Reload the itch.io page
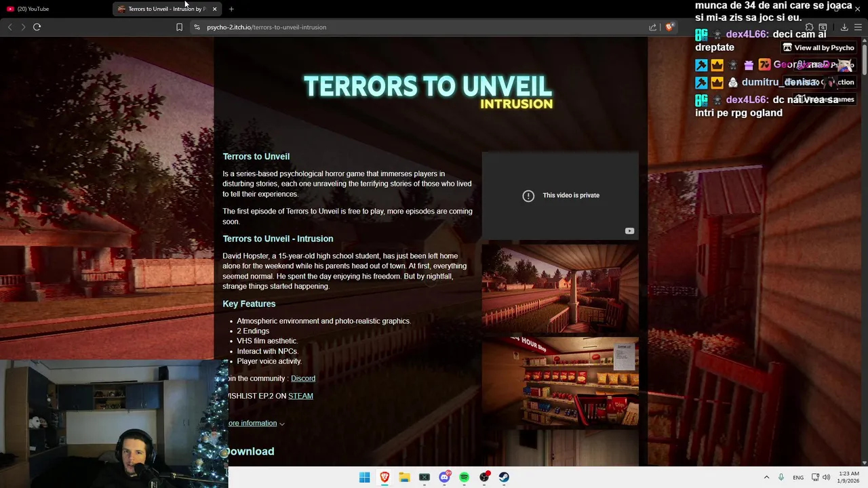 (37, 27)
